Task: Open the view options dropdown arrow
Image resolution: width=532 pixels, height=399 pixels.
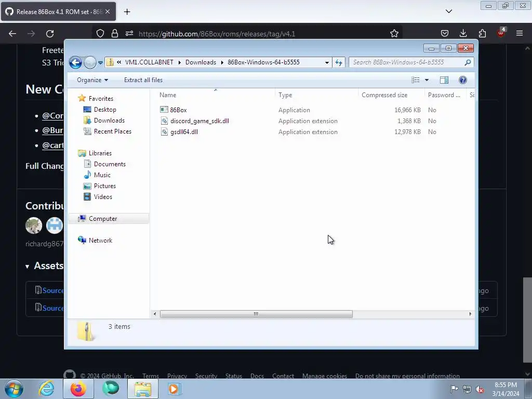Action: 427,80
